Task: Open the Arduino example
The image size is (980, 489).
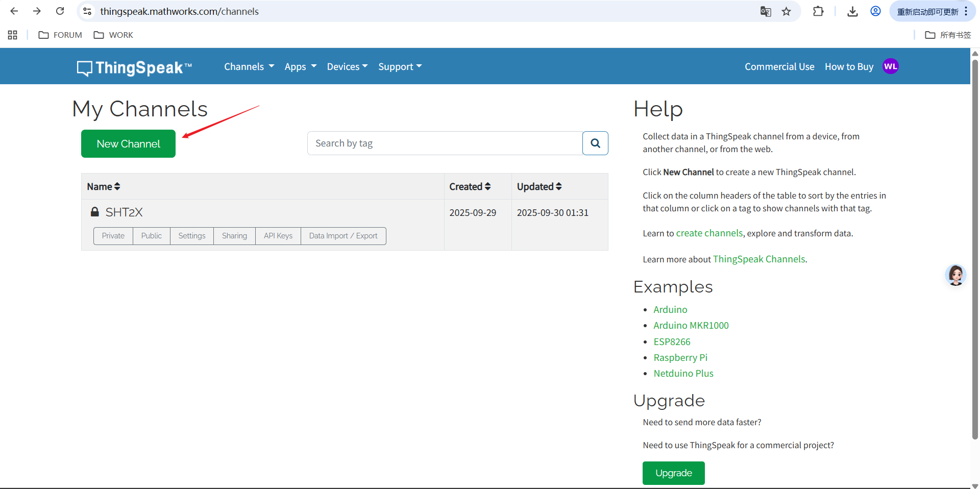Action: [x=670, y=310]
